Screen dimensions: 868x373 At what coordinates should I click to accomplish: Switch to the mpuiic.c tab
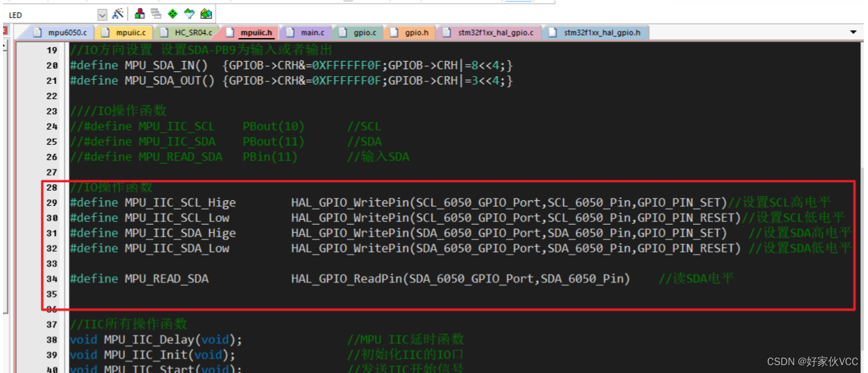click(124, 33)
